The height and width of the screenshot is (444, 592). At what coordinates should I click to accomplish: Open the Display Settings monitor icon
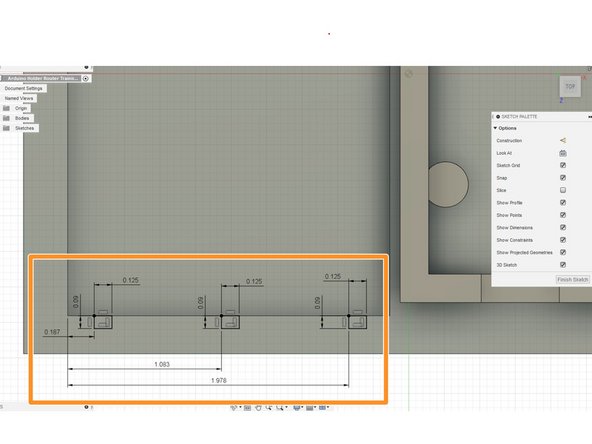point(297,408)
